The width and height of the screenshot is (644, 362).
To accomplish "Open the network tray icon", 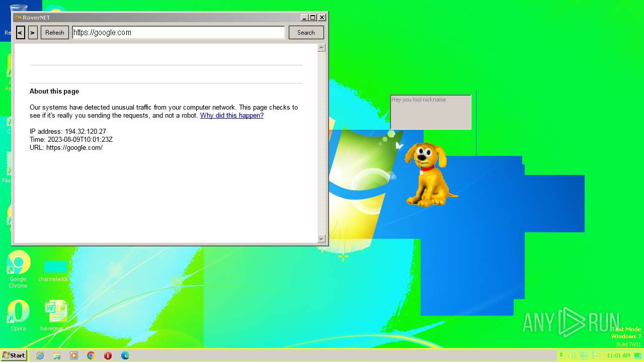I will click(x=584, y=355).
